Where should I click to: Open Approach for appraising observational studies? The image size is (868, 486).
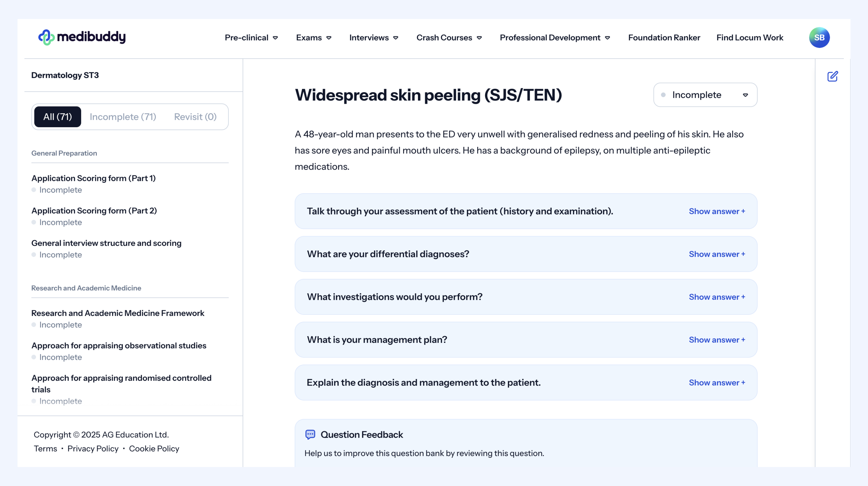tap(119, 345)
